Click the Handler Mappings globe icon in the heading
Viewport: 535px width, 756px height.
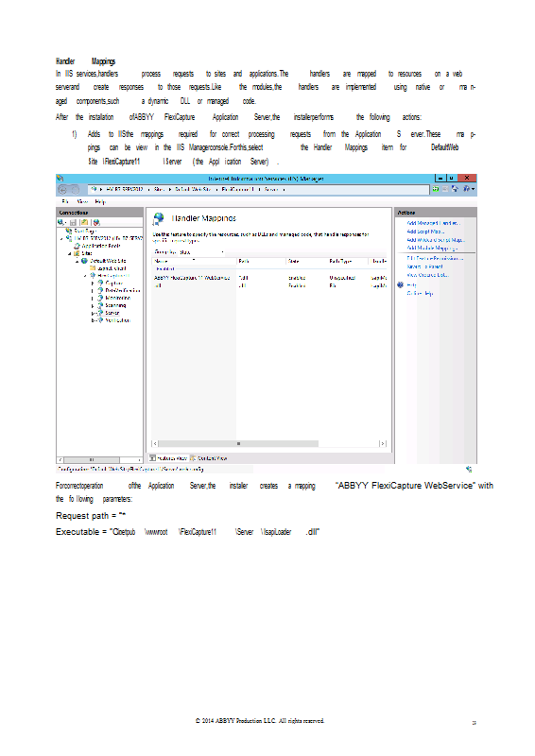158,219
